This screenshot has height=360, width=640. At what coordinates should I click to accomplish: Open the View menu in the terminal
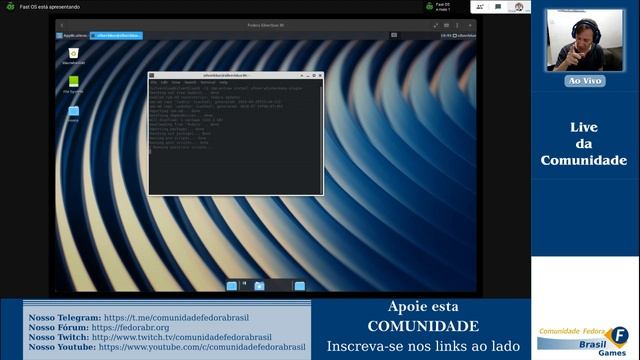pyautogui.click(x=176, y=82)
